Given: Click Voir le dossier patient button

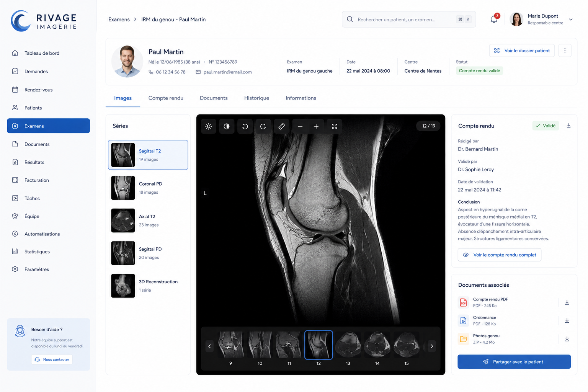Looking at the screenshot, I should [x=522, y=51].
